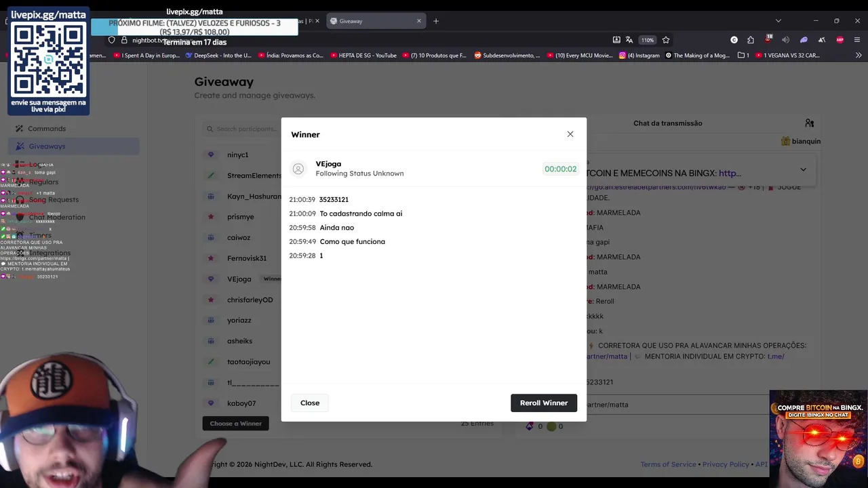Click VEjoga's profile avatar icon

coord(298,169)
